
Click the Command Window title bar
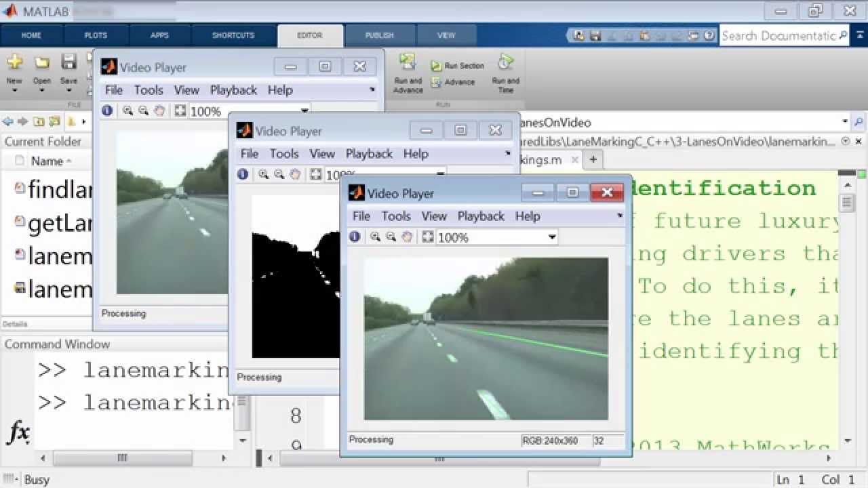(113, 344)
